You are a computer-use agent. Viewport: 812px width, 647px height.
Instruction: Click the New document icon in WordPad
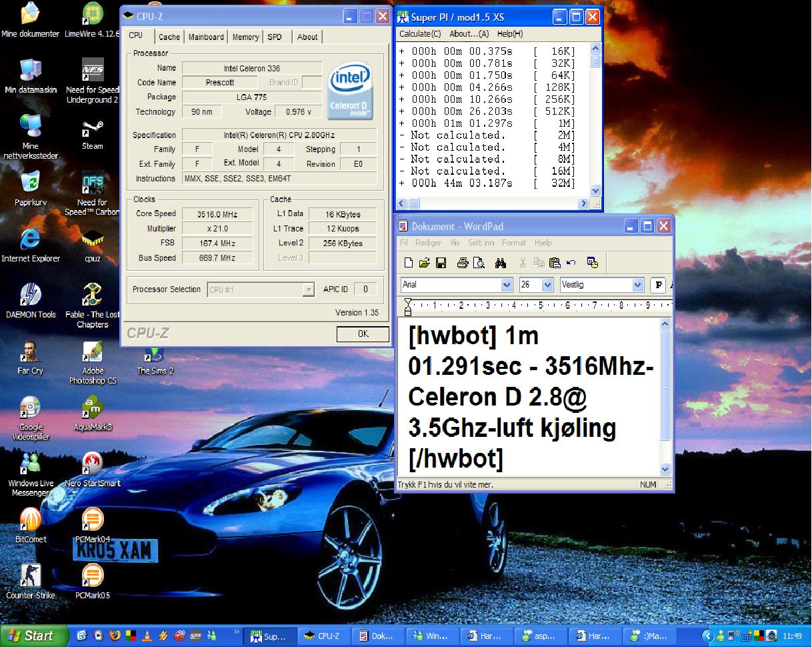[x=408, y=263]
